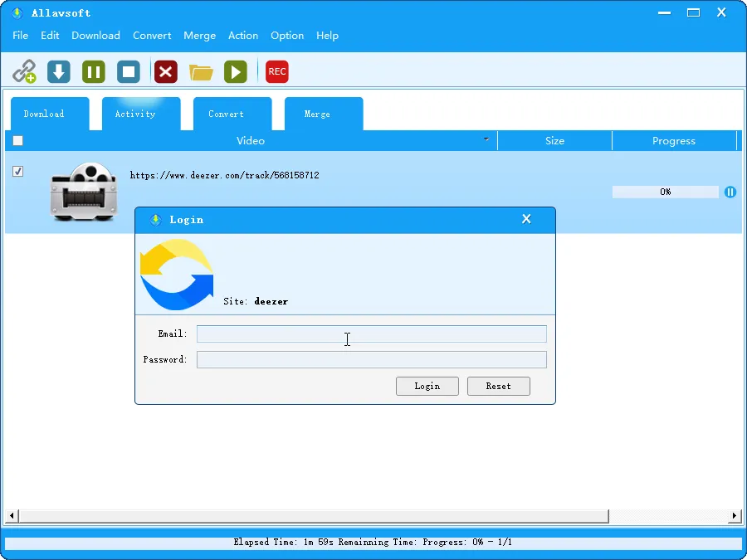Click the deezer track URL text
The image size is (747, 560).
[x=224, y=175]
